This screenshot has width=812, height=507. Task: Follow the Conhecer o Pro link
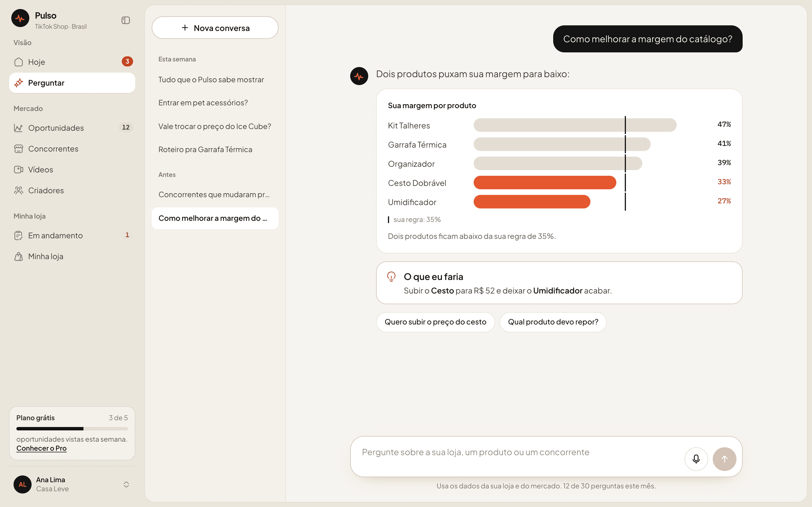coord(41,448)
